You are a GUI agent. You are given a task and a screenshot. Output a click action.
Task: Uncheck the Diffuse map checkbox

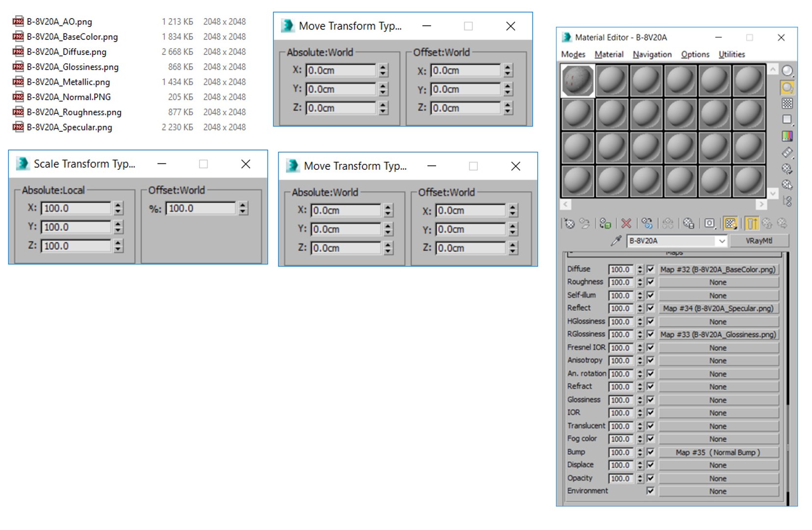pyautogui.click(x=651, y=269)
